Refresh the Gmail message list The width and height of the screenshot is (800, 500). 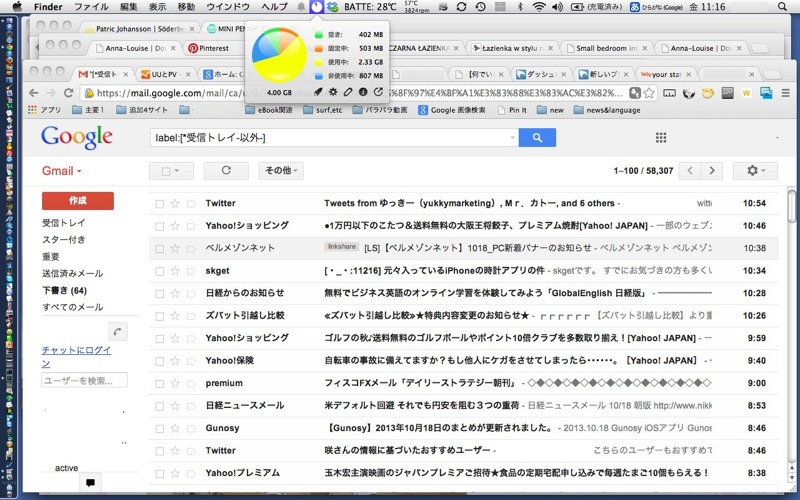click(x=226, y=171)
